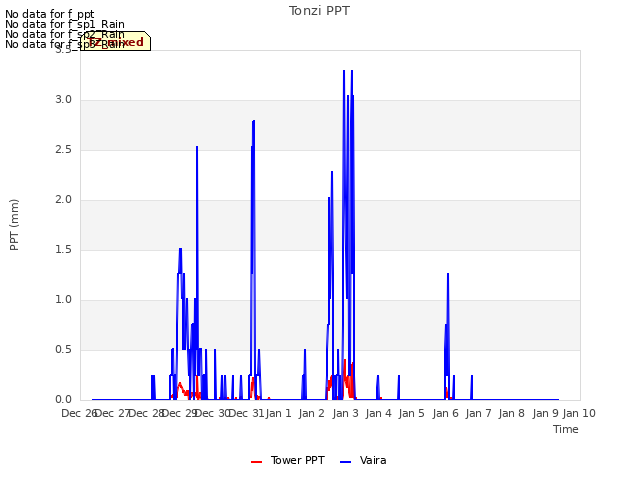Viewport: 640px width, 480px height.
Task: Click the Jan 4 x-axis tick label
Action: (379, 413)
